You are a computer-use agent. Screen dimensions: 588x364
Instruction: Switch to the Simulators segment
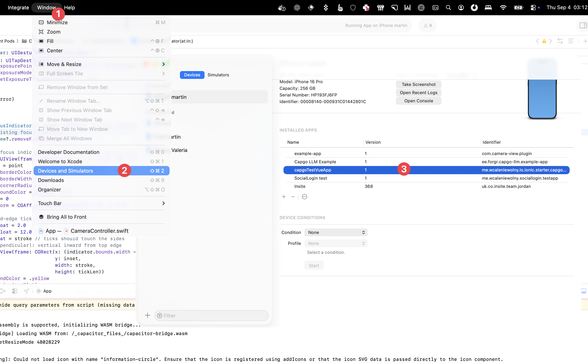[x=218, y=75]
